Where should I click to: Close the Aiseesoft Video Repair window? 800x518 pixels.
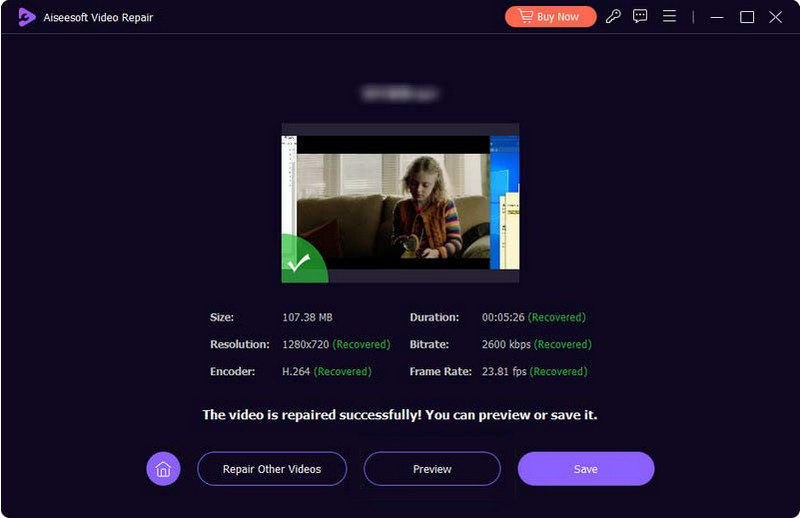pyautogui.click(x=775, y=17)
